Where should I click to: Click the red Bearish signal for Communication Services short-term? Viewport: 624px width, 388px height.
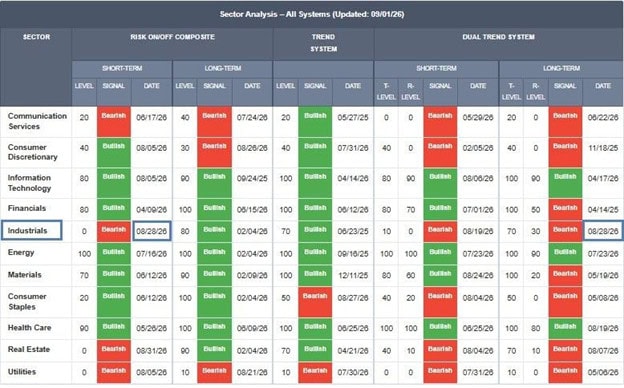pos(113,122)
